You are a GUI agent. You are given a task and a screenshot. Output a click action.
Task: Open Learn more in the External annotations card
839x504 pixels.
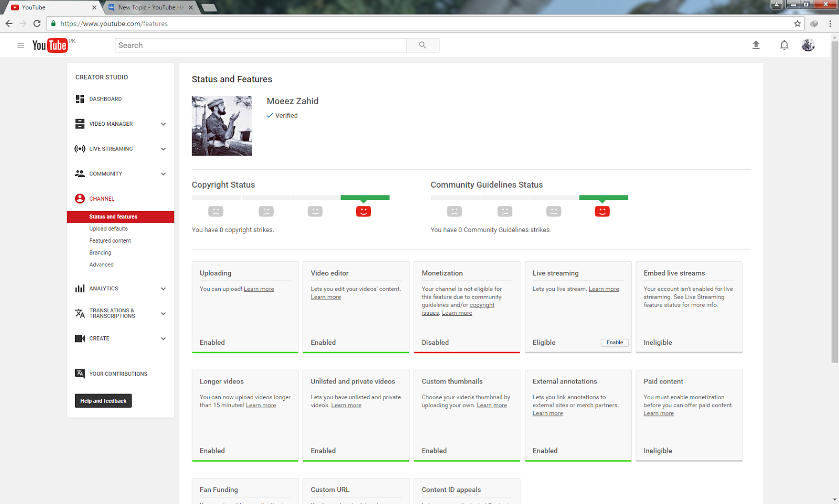coord(547,413)
